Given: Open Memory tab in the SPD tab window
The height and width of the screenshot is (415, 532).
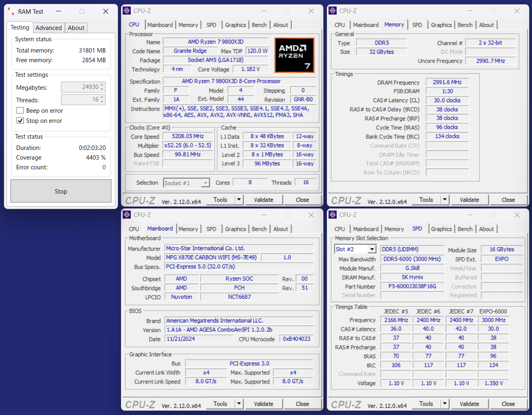Looking at the screenshot, I should tap(394, 229).
